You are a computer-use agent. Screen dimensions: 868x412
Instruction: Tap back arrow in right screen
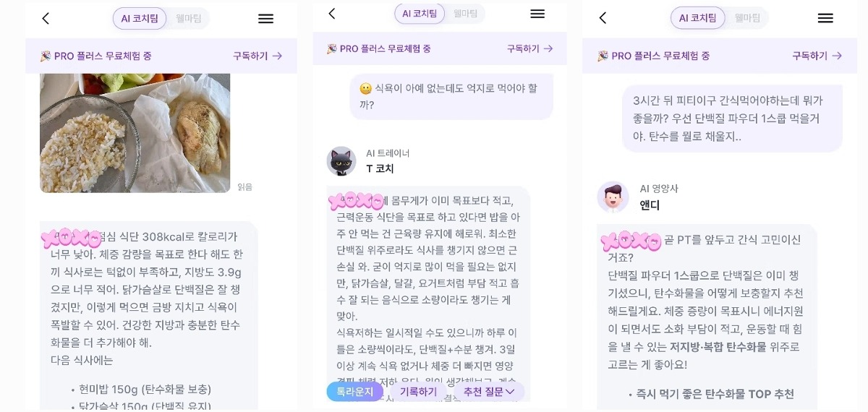point(603,18)
